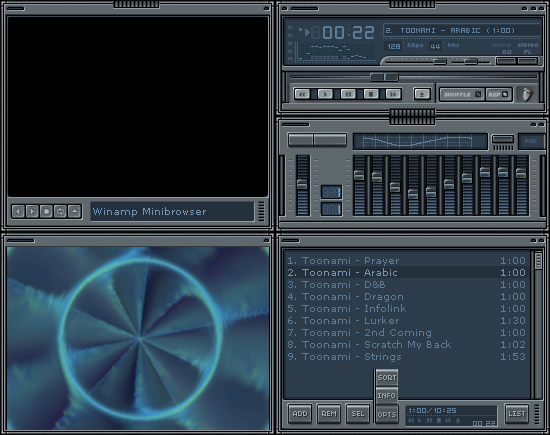Open the SEL selection menu
Screen dimensions: 550x435
(x=358, y=414)
